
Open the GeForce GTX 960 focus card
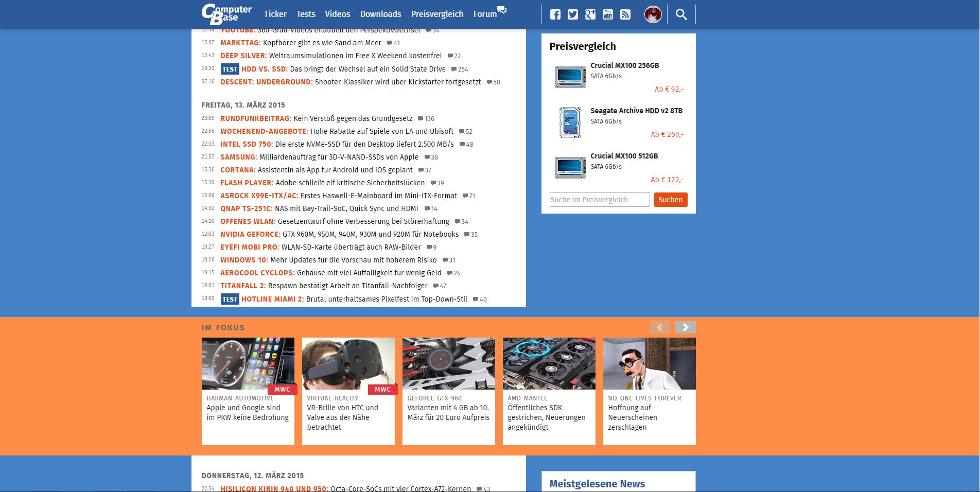[449, 391]
